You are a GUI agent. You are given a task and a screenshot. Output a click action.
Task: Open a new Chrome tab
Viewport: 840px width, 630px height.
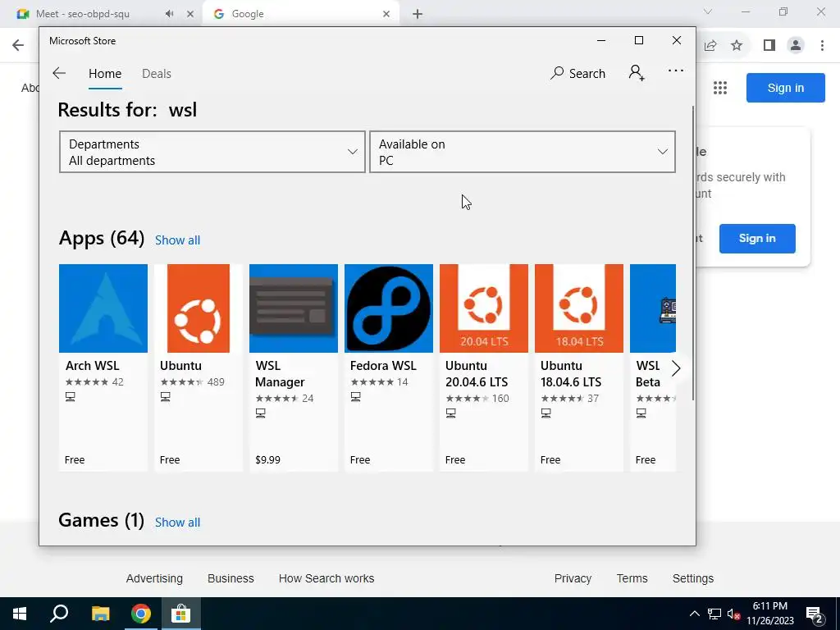coord(418,14)
